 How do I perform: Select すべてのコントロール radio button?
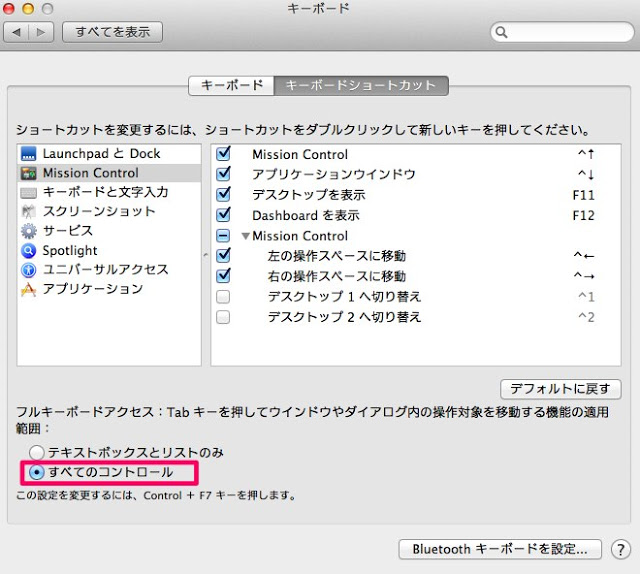(x=37, y=472)
